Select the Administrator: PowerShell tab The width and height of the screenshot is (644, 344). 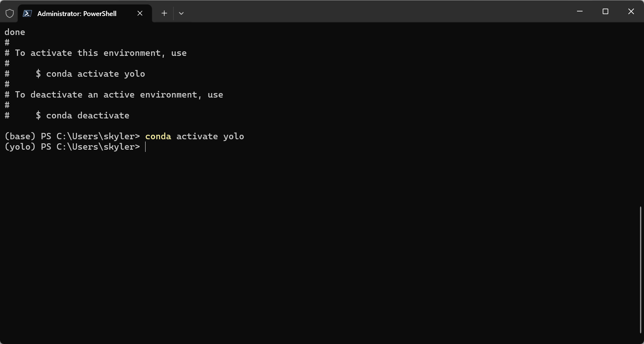click(x=77, y=13)
